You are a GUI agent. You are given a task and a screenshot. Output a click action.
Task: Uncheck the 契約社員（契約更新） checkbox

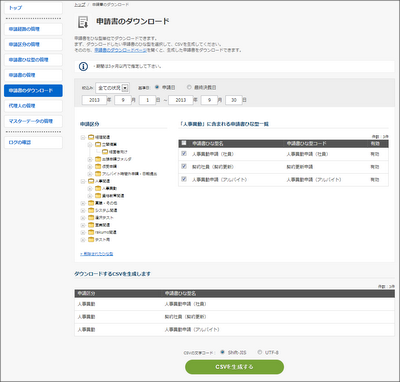(x=184, y=166)
